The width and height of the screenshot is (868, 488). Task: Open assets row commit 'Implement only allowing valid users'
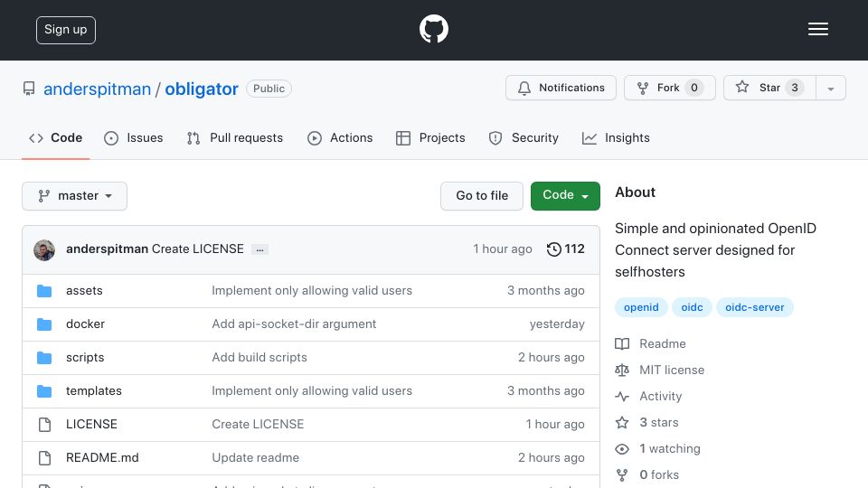tap(312, 290)
